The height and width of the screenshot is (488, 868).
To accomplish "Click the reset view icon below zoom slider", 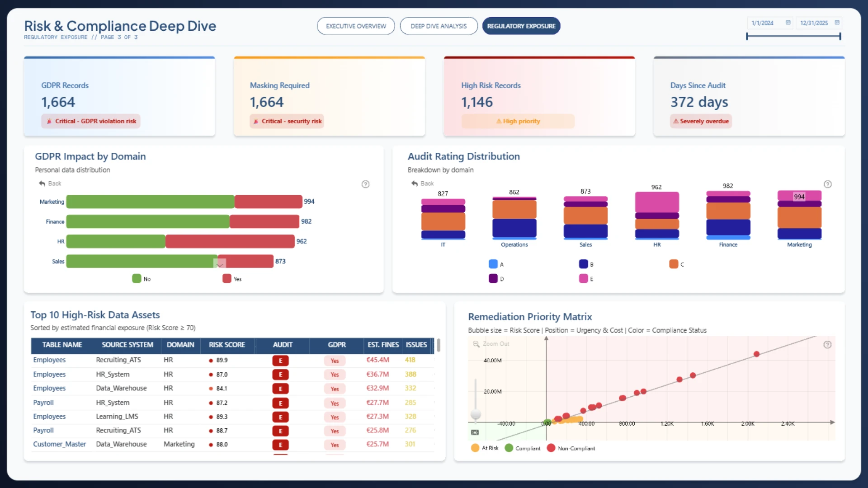I will tap(475, 432).
